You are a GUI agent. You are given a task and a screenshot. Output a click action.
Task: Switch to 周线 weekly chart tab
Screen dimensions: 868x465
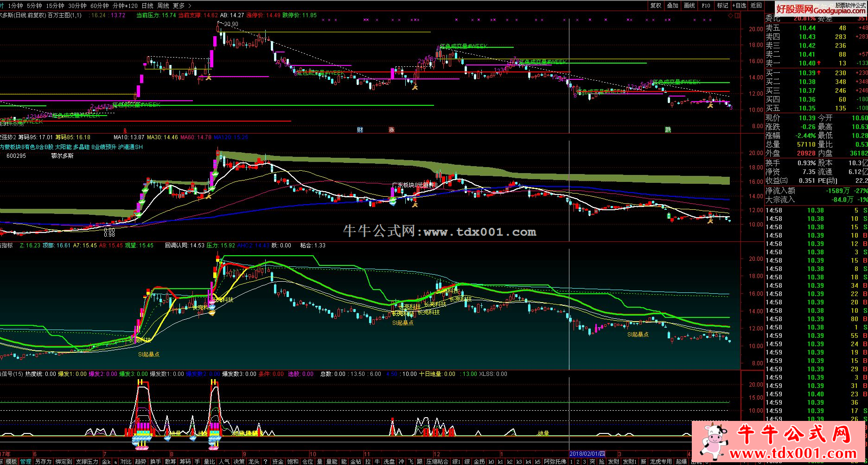click(163, 6)
